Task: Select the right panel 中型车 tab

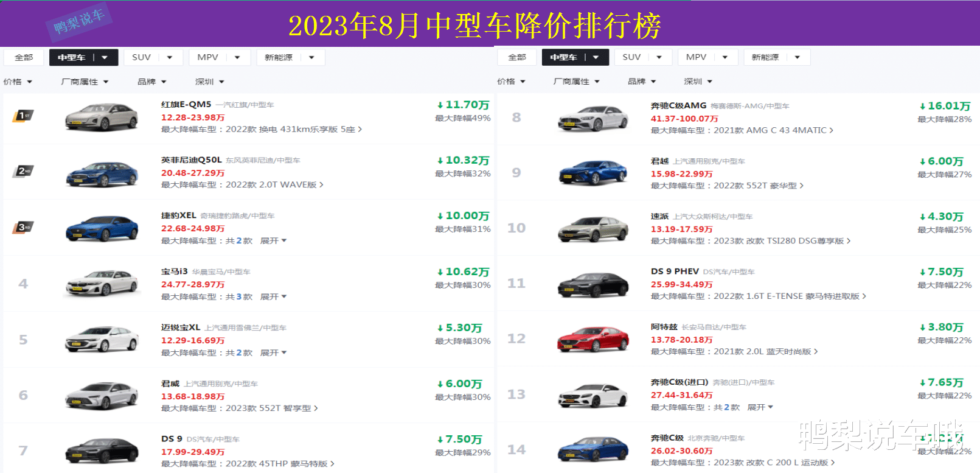Action: 575,57
